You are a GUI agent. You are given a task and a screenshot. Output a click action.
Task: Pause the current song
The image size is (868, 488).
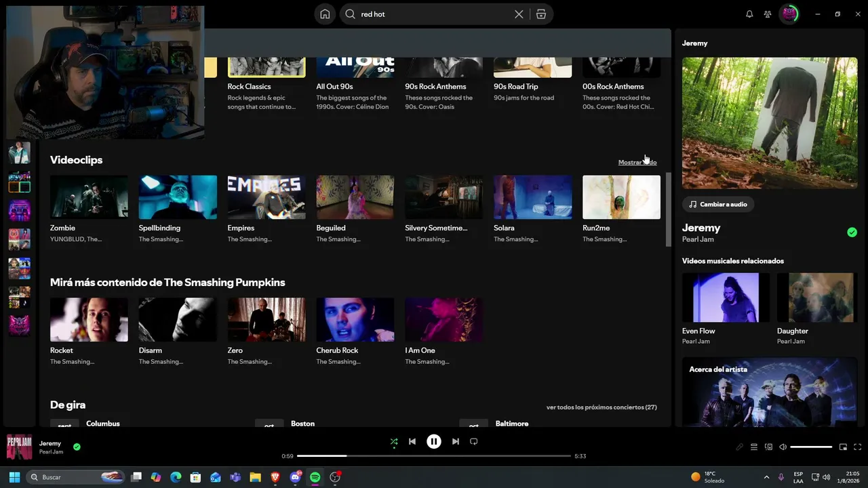(434, 442)
